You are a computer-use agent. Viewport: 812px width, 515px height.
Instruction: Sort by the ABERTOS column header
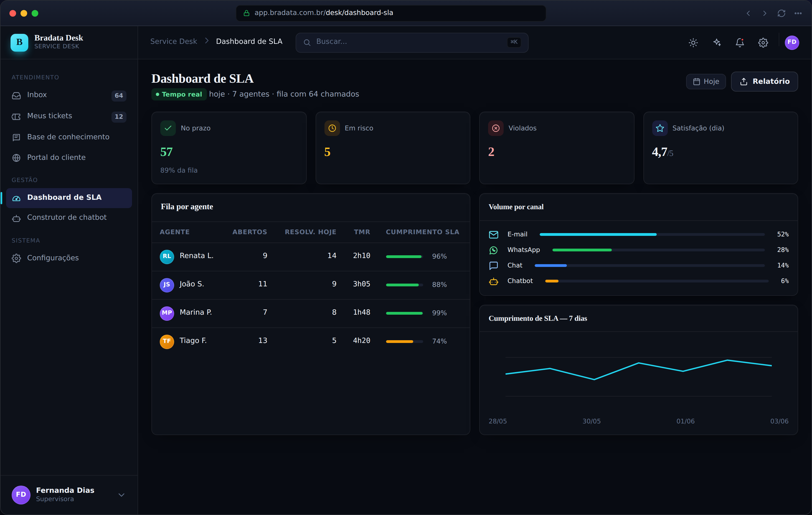(250, 232)
